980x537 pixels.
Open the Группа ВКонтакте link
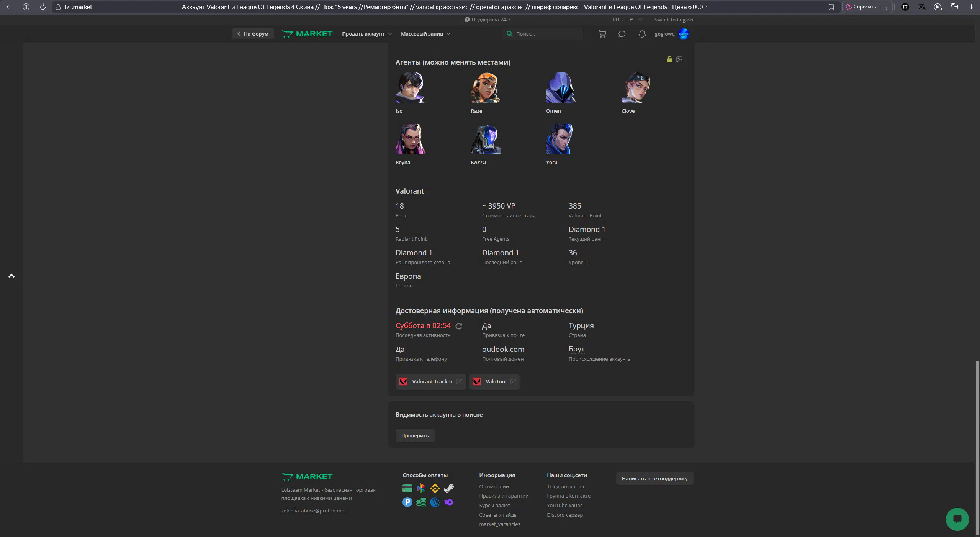[x=569, y=496]
